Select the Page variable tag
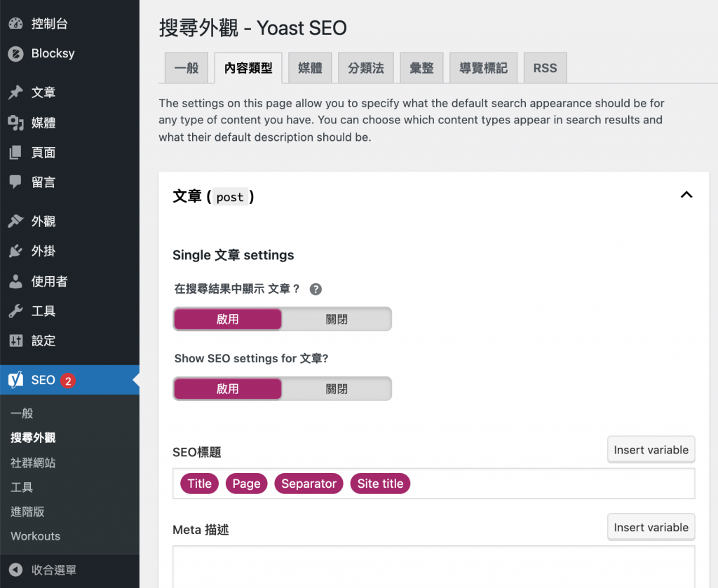718x588 pixels. (x=246, y=484)
